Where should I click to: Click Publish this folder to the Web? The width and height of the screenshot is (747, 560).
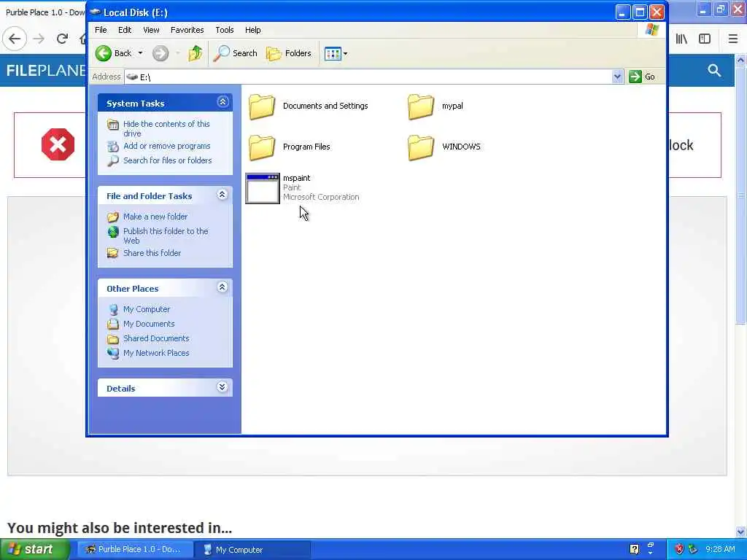tap(166, 236)
